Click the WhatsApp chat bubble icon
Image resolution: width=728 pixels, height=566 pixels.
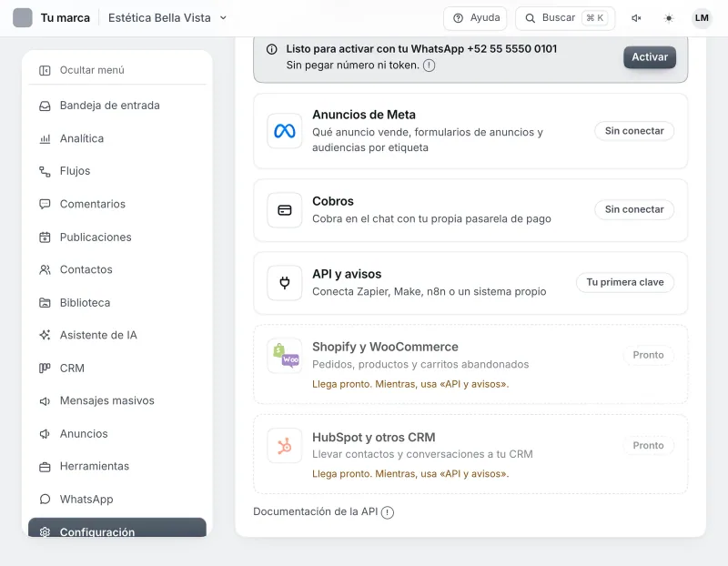(x=45, y=500)
